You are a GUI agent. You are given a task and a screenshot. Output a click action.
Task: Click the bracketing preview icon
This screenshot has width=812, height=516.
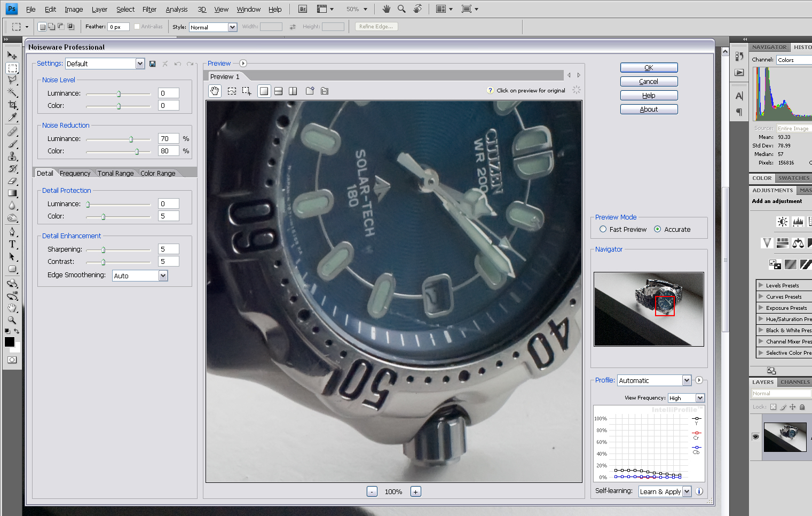[x=325, y=91]
